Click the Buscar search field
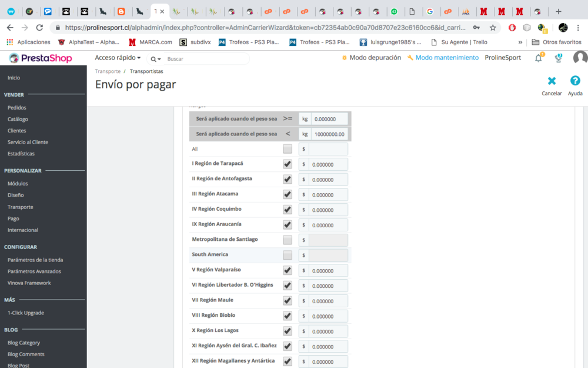 (x=206, y=59)
